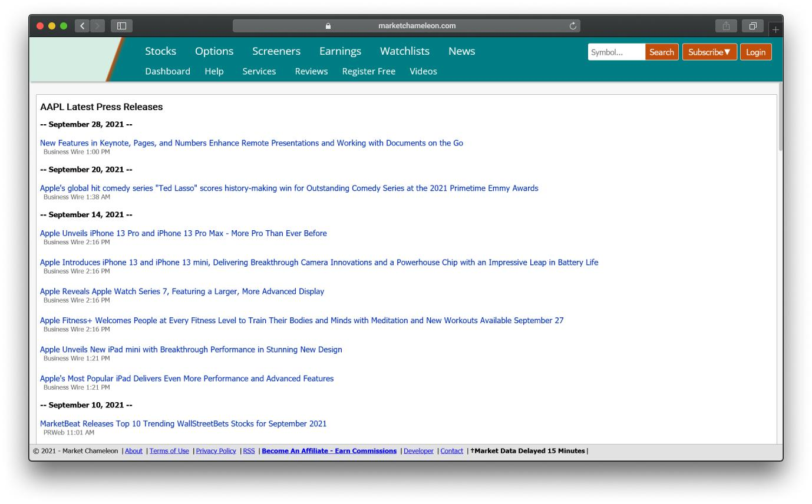Go back with Safari back arrow
The image size is (812, 504).
[82, 26]
